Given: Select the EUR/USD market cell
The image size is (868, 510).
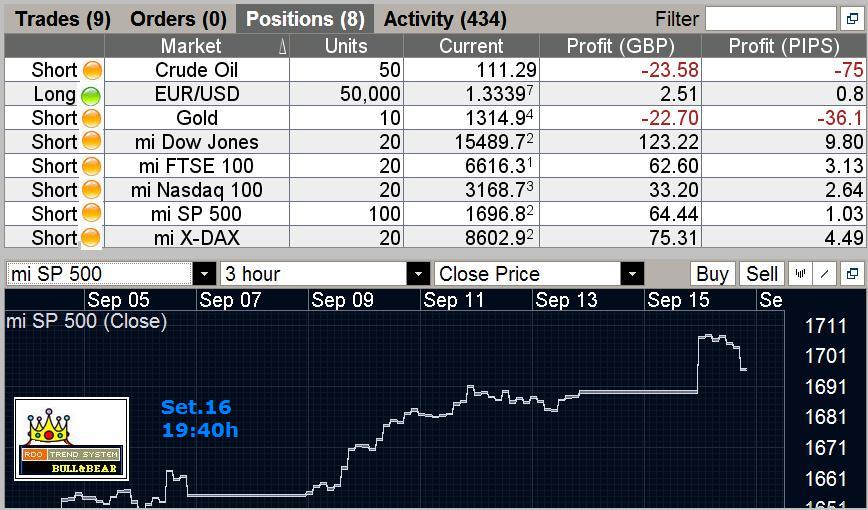Looking at the screenshot, I should pos(197,94).
